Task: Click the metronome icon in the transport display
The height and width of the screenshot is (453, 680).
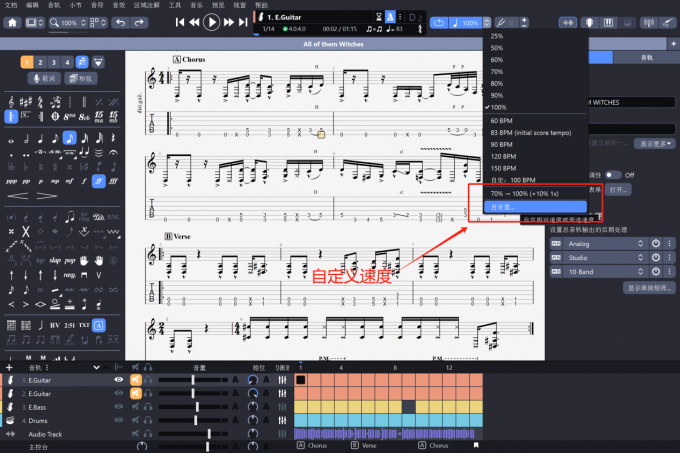Action: (x=391, y=17)
